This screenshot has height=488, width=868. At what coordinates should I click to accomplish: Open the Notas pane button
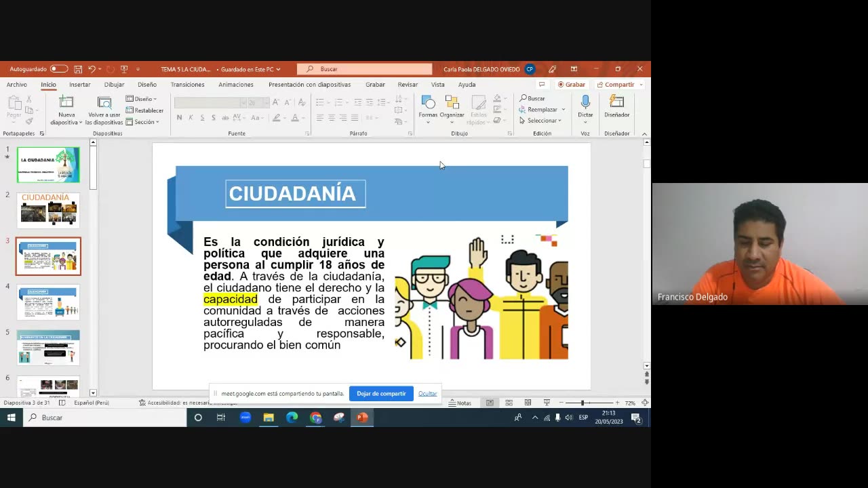(x=460, y=403)
